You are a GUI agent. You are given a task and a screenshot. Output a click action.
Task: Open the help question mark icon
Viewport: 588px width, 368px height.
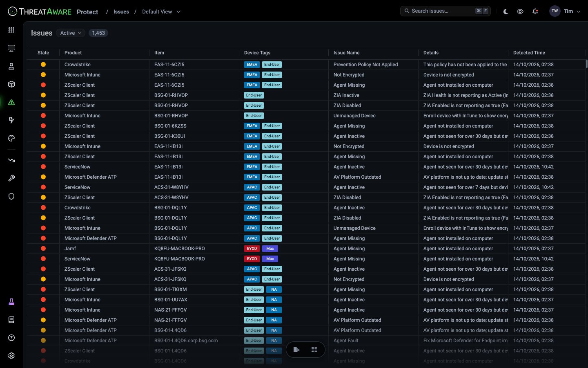click(11, 338)
